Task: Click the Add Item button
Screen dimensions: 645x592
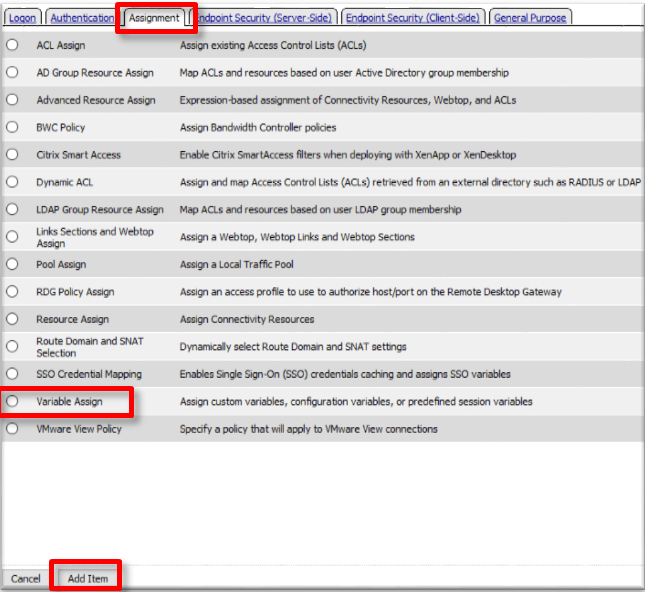Action: coord(88,578)
